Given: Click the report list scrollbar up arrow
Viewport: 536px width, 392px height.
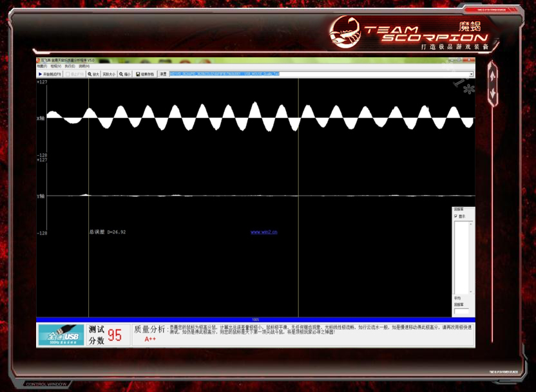Looking at the screenshot, I should [471, 223].
